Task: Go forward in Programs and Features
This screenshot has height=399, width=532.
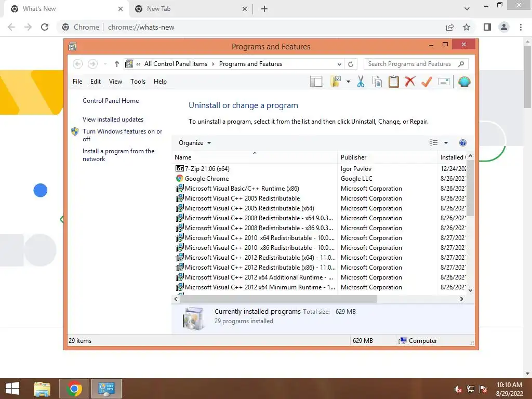Action: pyautogui.click(x=92, y=64)
